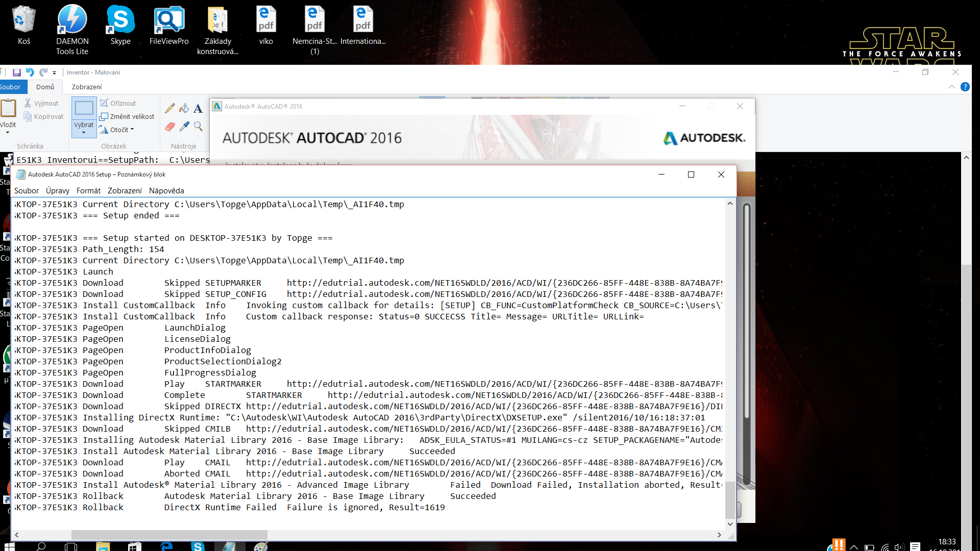The height and width of the screenshot is (551, 980).
Task: Activate the Color picker eyedropper
Action: click(x=184, y=127)
